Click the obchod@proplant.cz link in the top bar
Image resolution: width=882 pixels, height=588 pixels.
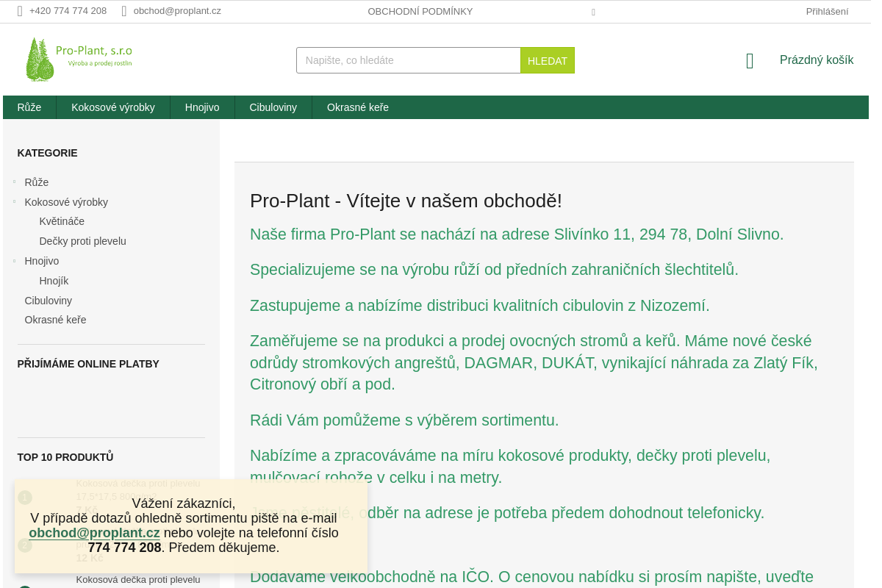177,11
